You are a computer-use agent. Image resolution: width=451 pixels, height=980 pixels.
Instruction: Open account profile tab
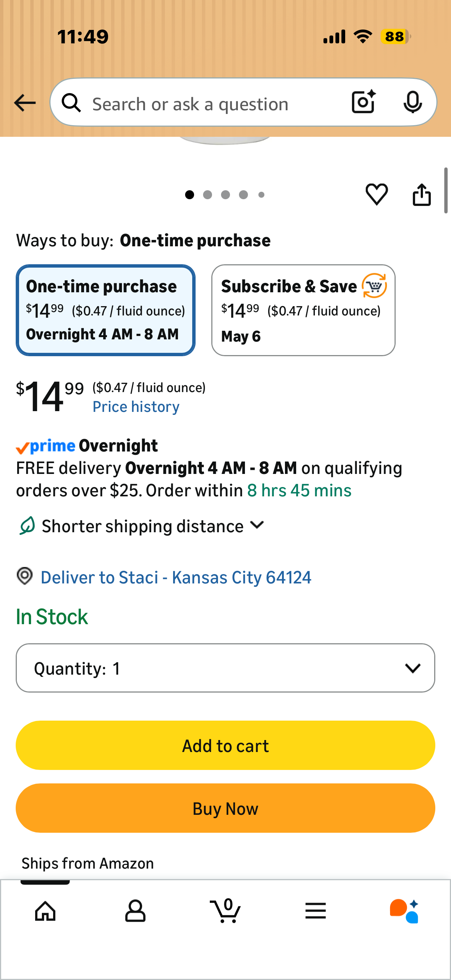[135, 911]
